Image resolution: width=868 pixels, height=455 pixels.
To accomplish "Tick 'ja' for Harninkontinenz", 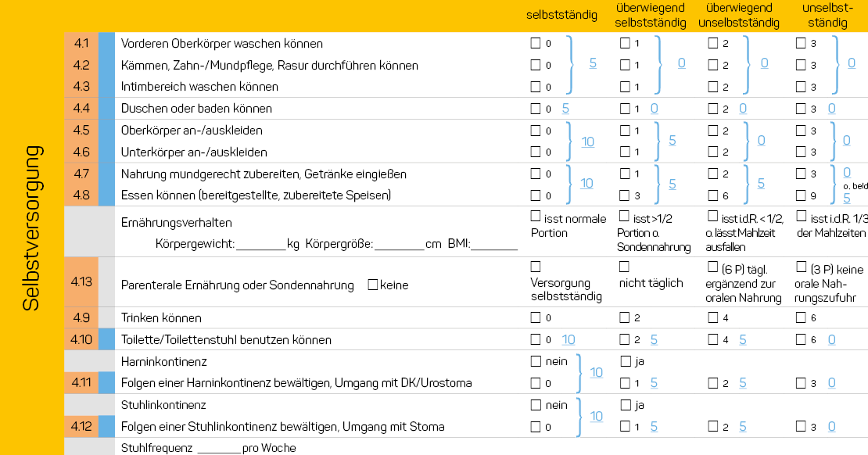I will 626,361.
